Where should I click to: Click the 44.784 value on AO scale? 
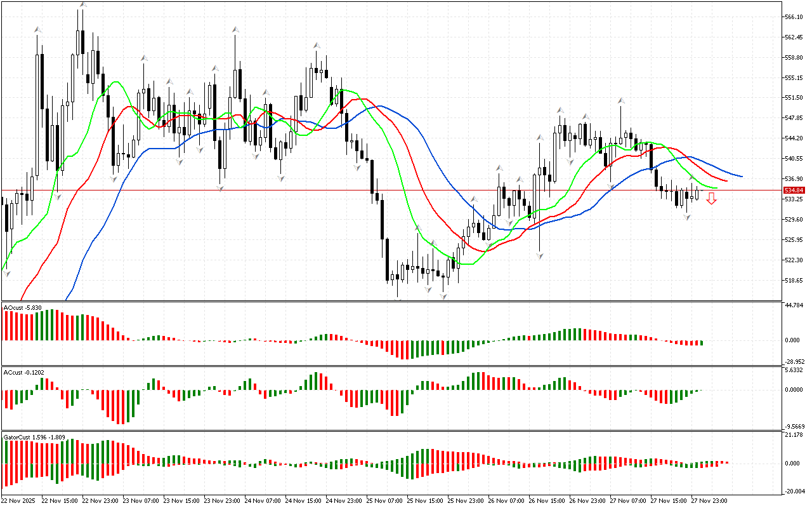click(x=795, y=305)
